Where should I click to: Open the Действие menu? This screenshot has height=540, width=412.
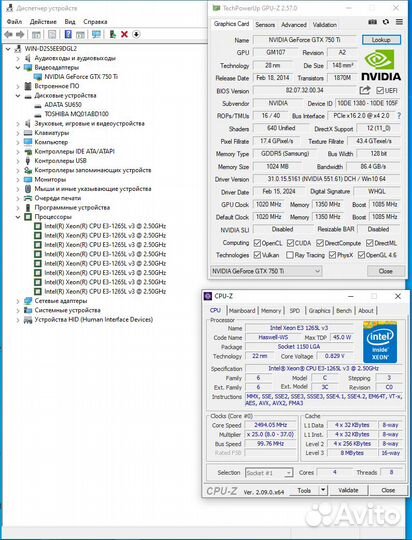tap(43, 22)
